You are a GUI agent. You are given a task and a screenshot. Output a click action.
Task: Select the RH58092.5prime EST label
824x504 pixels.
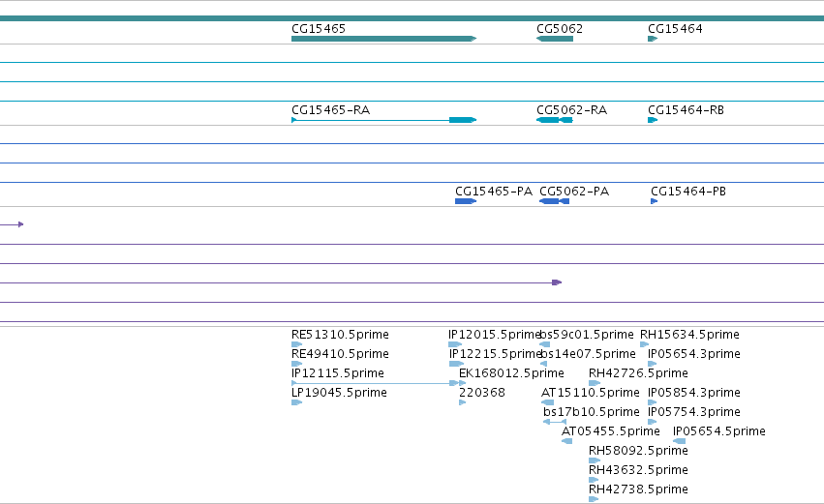click(x=638, y=451)
